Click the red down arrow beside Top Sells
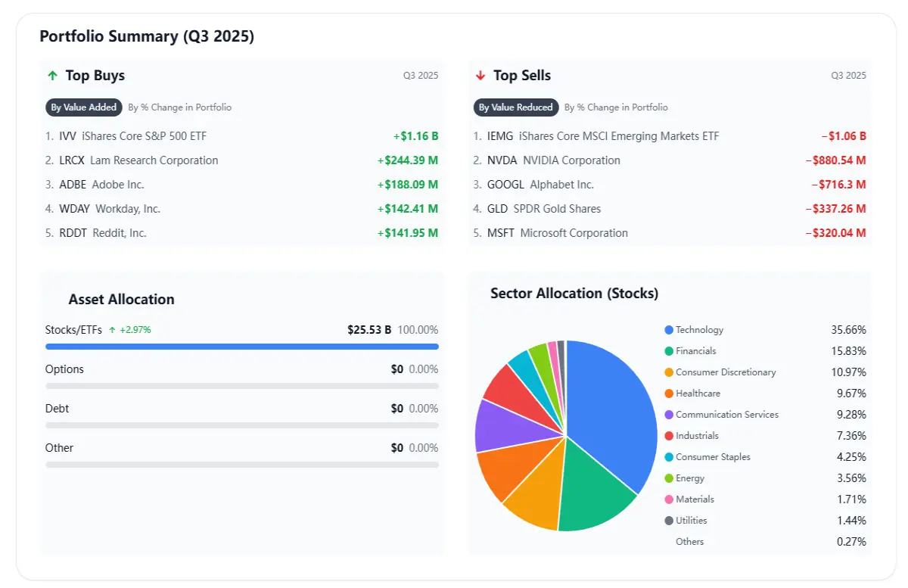 (x=480, y=76)
